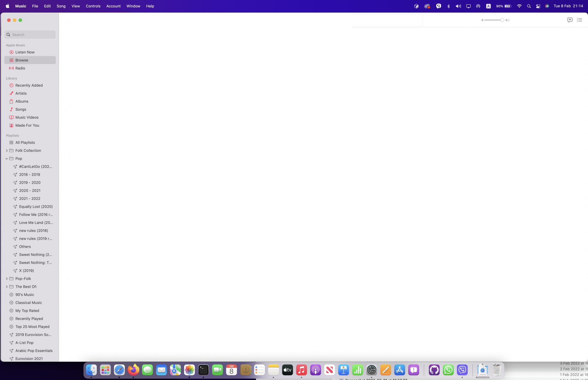Open the Controls menu

point(93,6)
